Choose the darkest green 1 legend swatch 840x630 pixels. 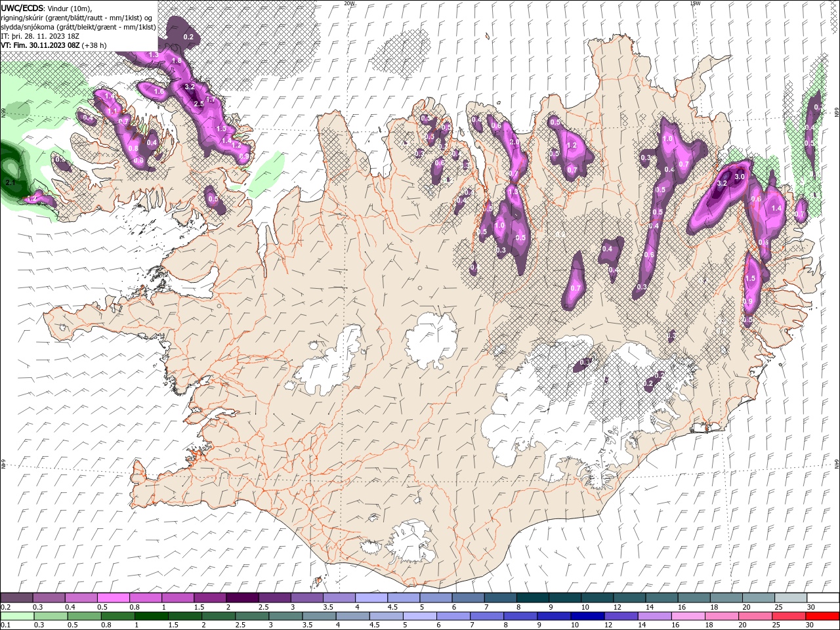[150, 616]
